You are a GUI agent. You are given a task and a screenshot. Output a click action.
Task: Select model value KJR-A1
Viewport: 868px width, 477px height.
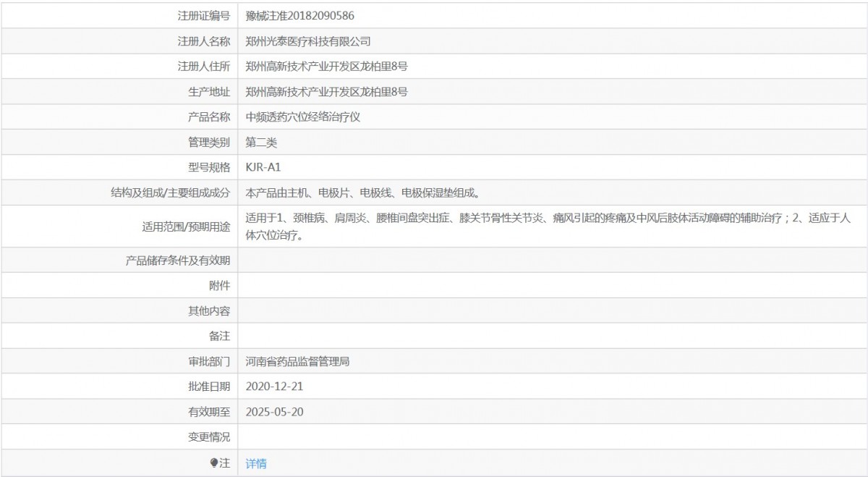[263, 167]
